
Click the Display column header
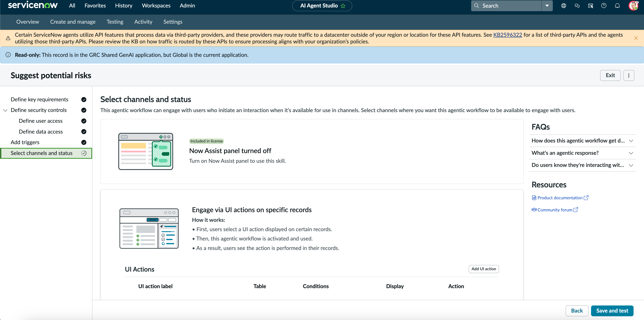[x=395, y=286]
